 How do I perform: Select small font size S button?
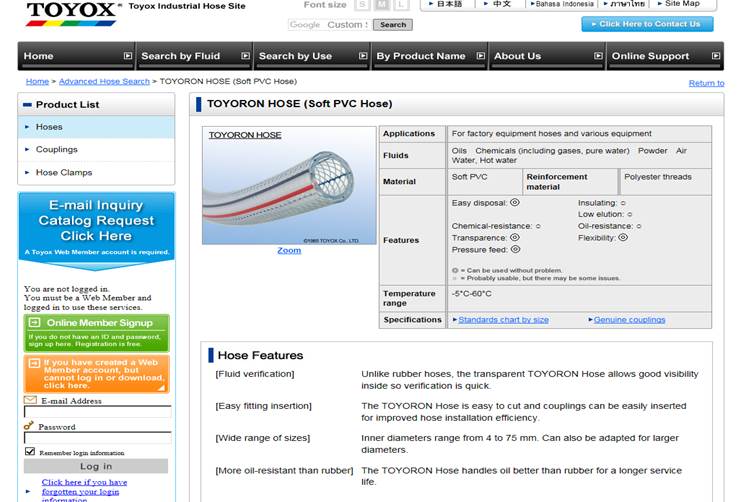click(x=362, y=4)
